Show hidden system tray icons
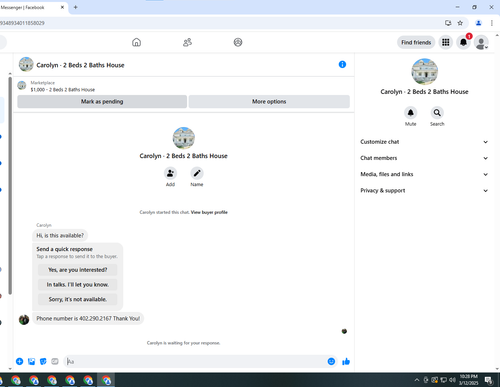 [417, 380]
